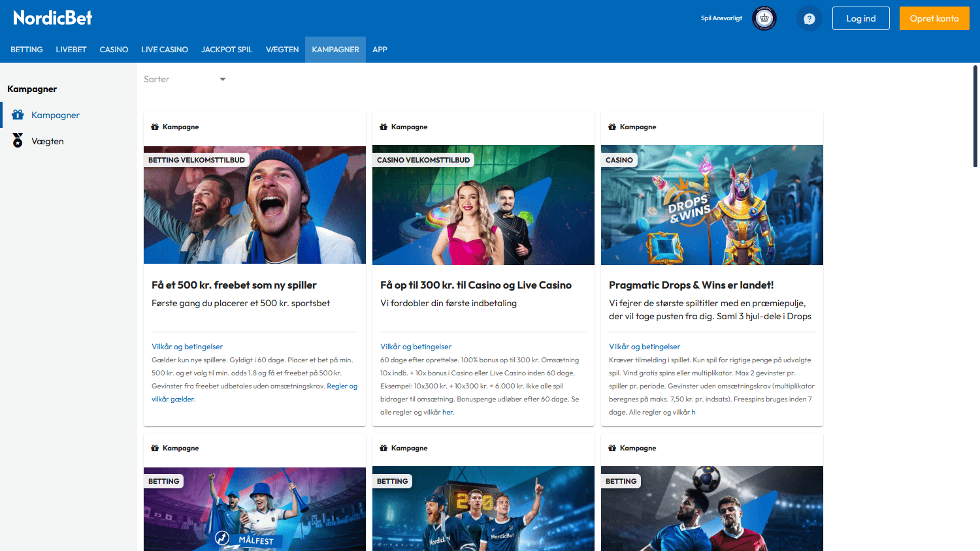Click 'Vi fordobler din første indbetaling' text

tap(448, 303)
